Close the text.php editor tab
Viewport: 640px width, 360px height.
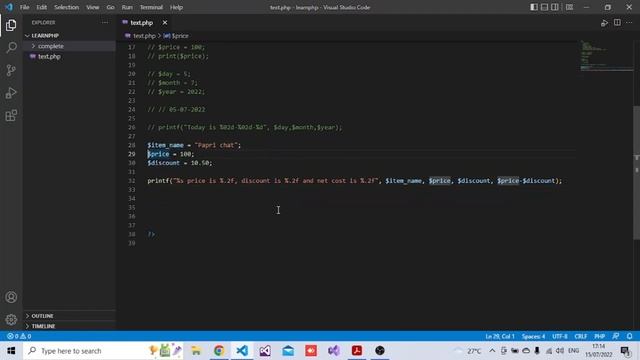[164, 23]
